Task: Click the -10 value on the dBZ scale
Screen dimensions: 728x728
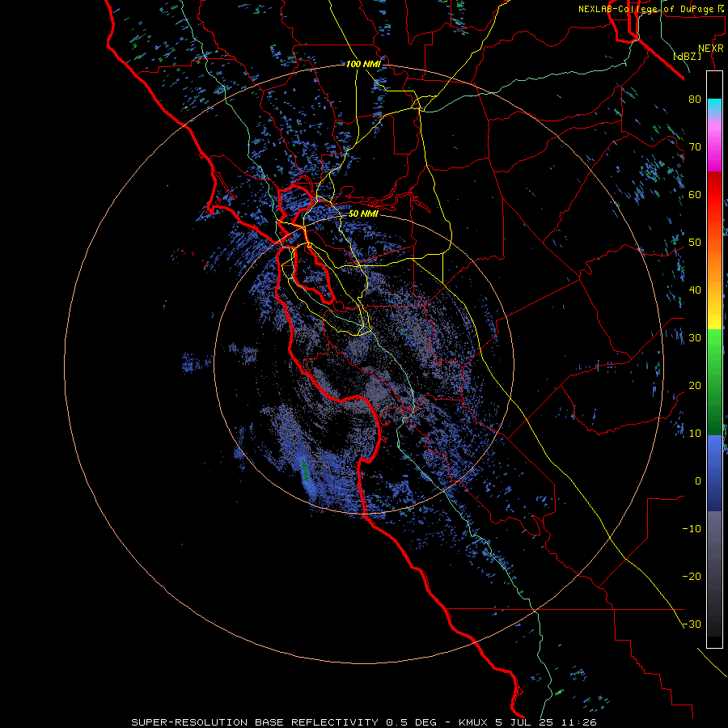Action: [x=692, y=529]
